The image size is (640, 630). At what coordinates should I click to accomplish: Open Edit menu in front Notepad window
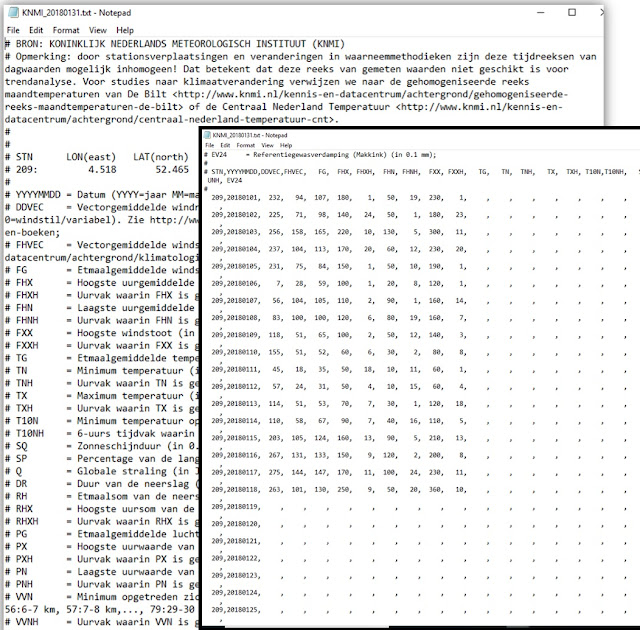[225, 145]
